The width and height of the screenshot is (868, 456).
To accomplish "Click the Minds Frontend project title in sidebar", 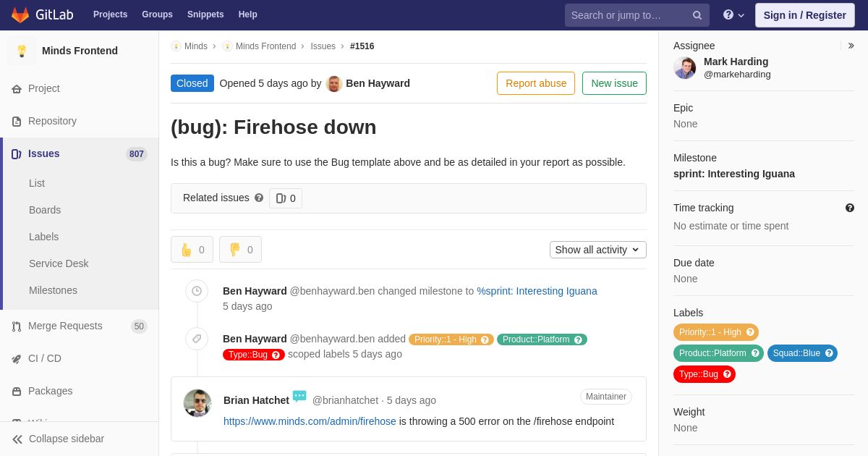I will click(80, 51).
